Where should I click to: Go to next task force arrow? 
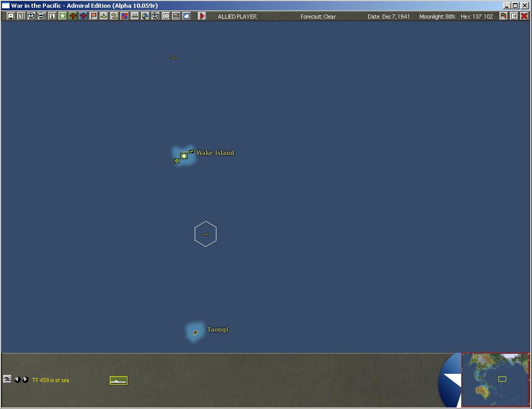25,380
